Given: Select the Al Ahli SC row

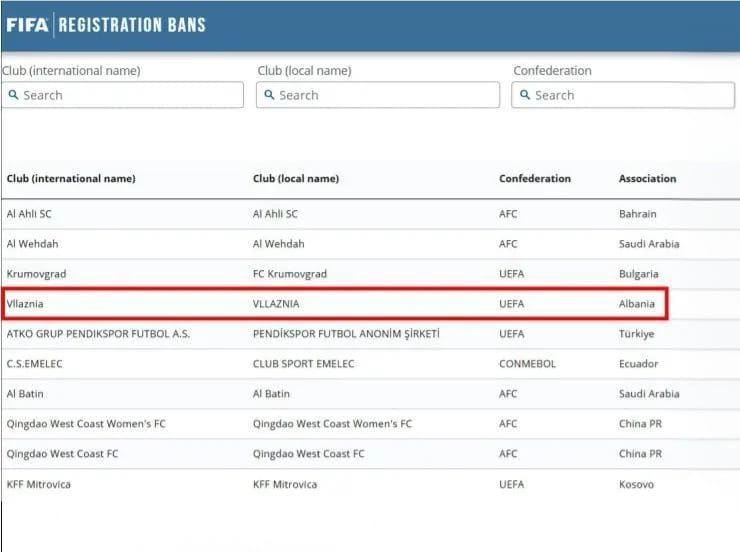Looking at the screenshot, I should pos(27,214).
